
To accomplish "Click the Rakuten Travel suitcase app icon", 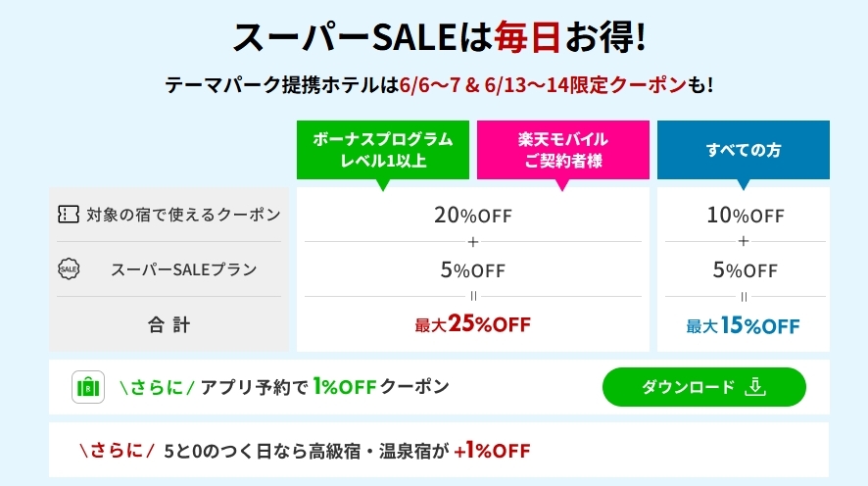I will pos(88,387).
